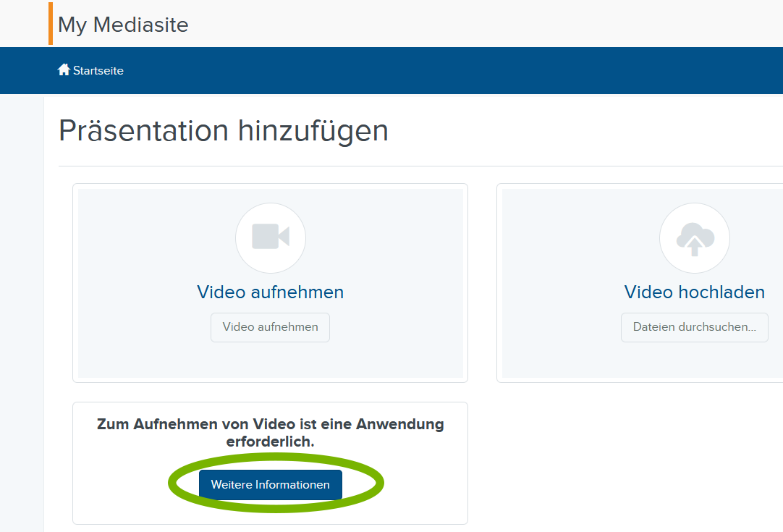The image size is (783, 532).
Task: Open the circled Weitere Informationen link
Action: point(270,484)
